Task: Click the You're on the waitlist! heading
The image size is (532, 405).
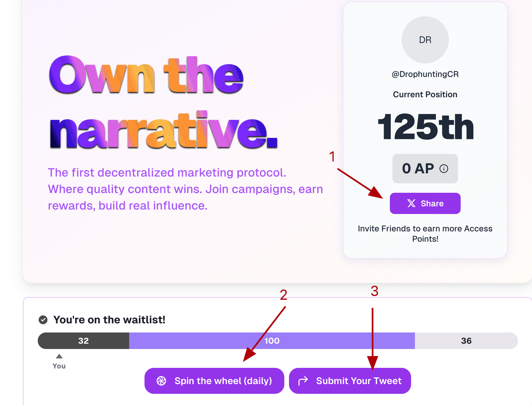Action: pos(109,320)
